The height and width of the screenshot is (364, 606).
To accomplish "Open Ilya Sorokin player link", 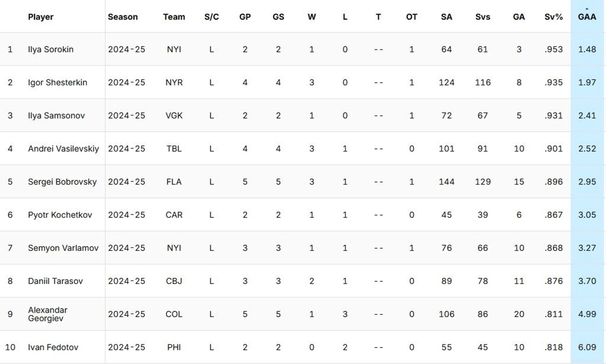I will tap(51, 49).
